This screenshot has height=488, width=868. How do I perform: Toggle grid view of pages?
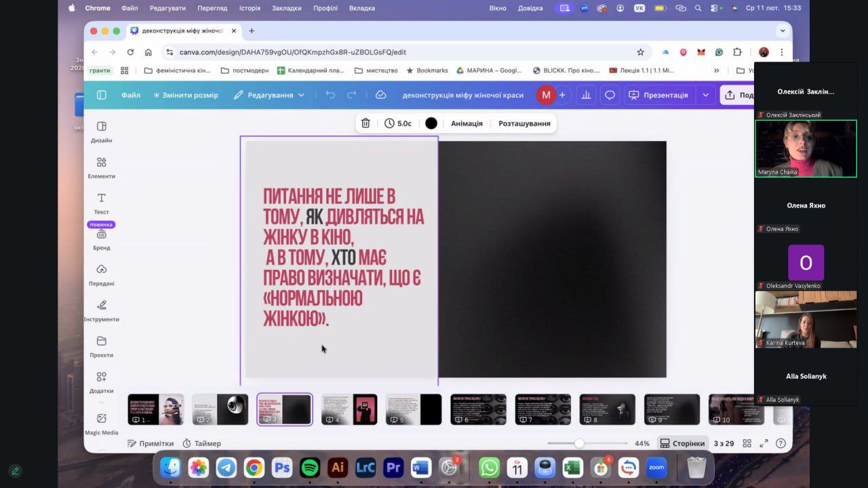point(747,443)
